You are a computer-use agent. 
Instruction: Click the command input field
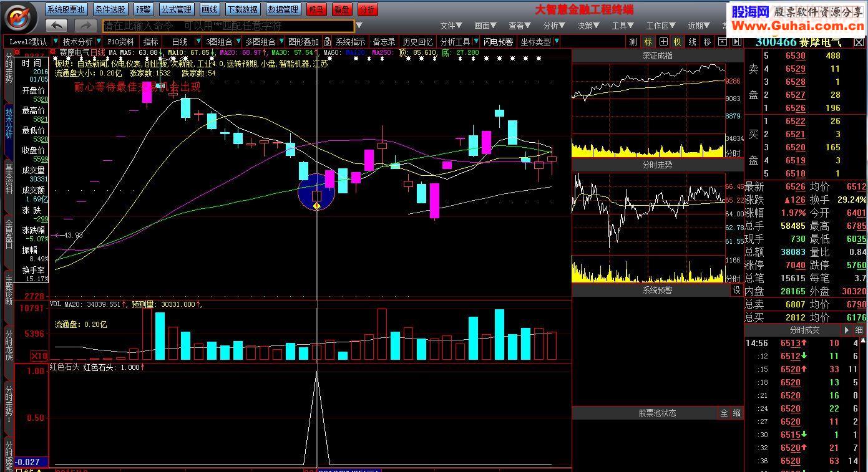click(228, 26)
